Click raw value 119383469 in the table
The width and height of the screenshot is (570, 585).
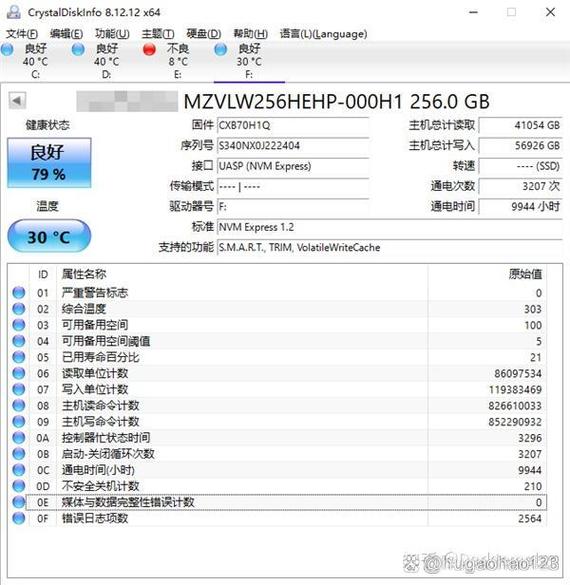[515, 390]
